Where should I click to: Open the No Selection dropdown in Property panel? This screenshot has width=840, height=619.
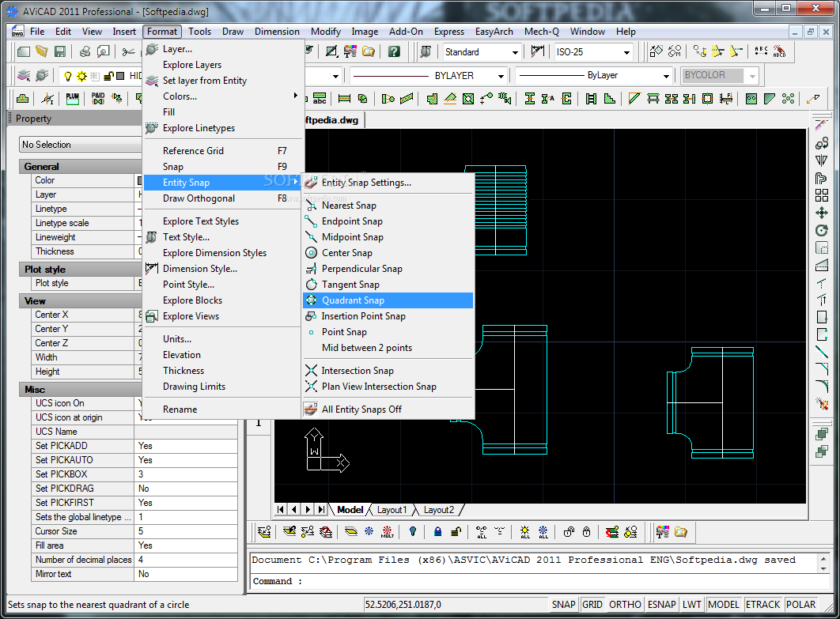click(x=81, y=145)
